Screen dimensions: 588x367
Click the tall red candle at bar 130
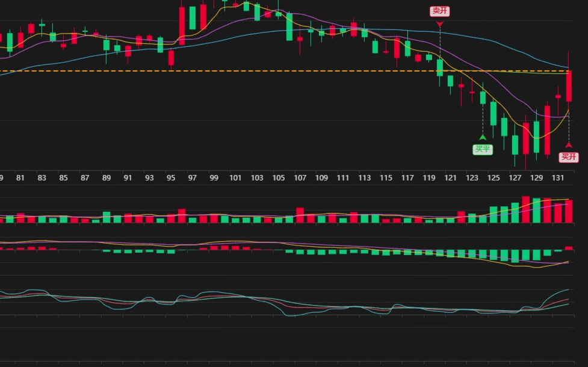(x=548, y=129)
